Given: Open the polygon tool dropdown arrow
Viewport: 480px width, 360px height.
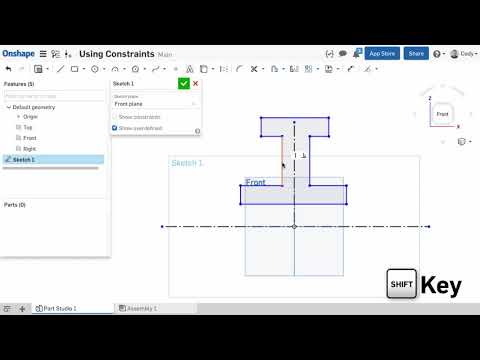Looking at the screenshot, I should pos(145,69).
